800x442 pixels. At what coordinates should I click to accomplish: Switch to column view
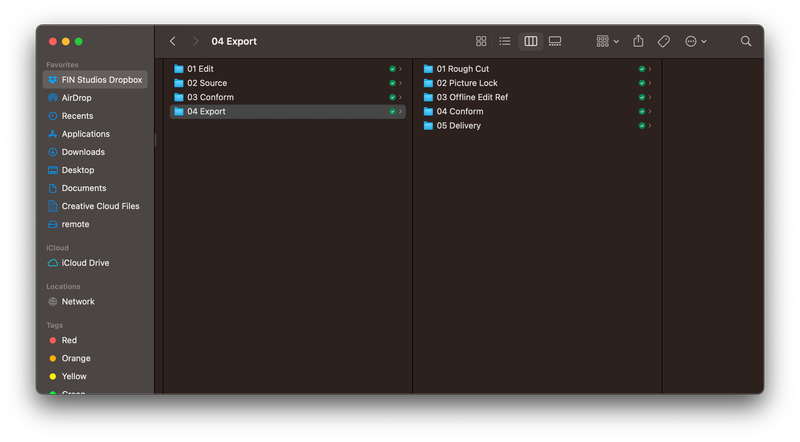point(531,41)
